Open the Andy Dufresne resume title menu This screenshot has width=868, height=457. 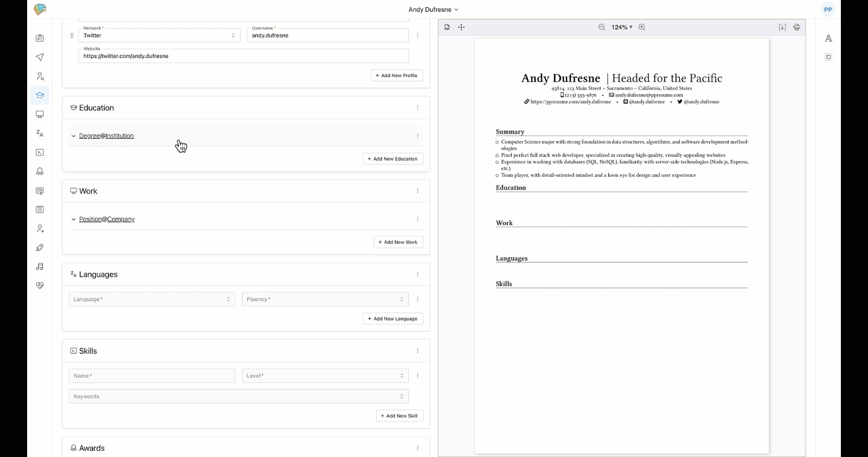(433, 10)
